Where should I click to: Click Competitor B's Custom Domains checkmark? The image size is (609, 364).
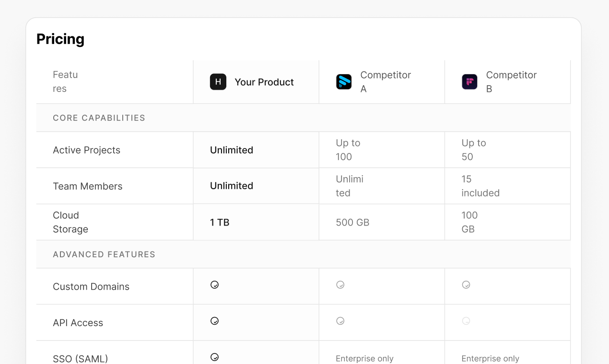click(466, 284)
